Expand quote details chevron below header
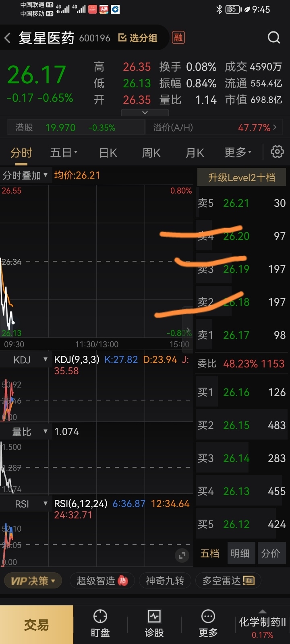This screenshot has width=290, height=644. pyautogui.click(x=145, y=113)
